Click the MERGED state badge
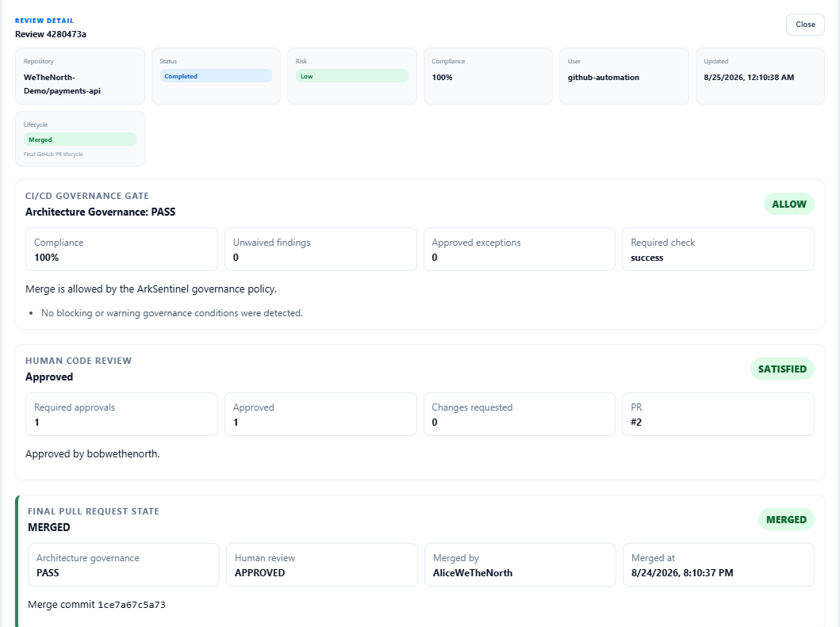This screenshot has height=627, width=840. coord(786,519)
